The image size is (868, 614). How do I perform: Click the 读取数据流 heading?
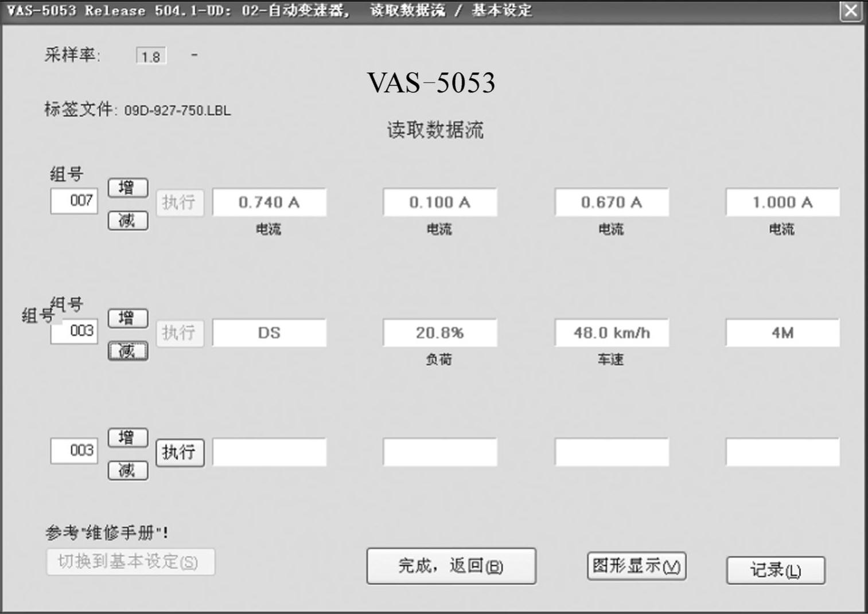click(x=435, y=130)
